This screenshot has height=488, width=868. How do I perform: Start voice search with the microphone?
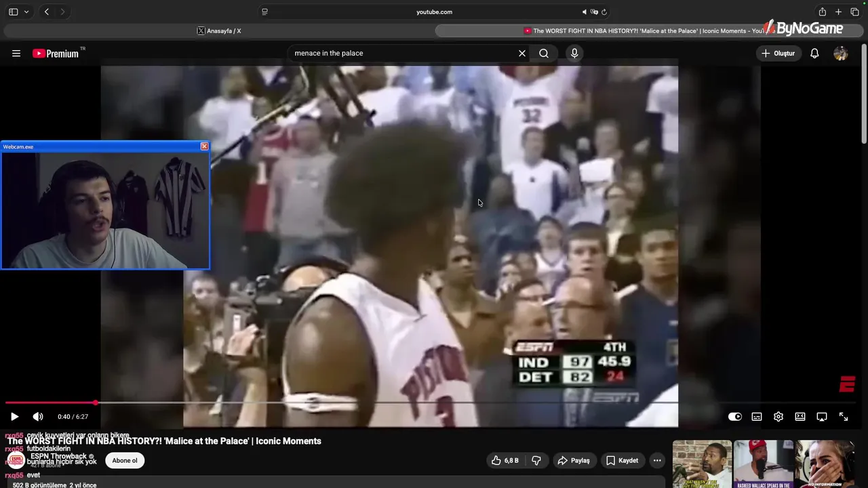tap(574, 54)
